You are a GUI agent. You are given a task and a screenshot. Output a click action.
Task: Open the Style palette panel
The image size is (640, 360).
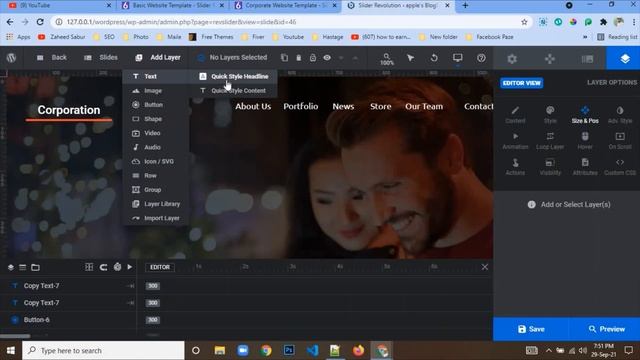[x=550, y=115]
